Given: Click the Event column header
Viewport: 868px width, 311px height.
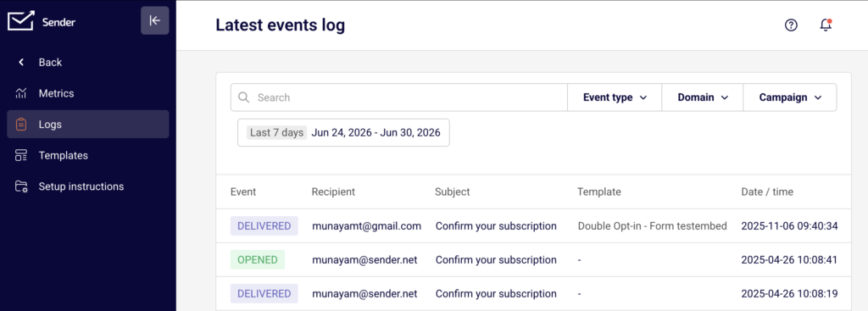Looking at the screenshot, I should [243, 192].
